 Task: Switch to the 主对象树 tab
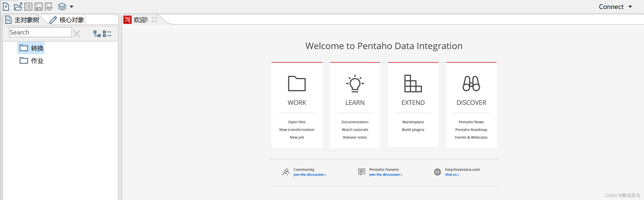[x=22, y=20]
